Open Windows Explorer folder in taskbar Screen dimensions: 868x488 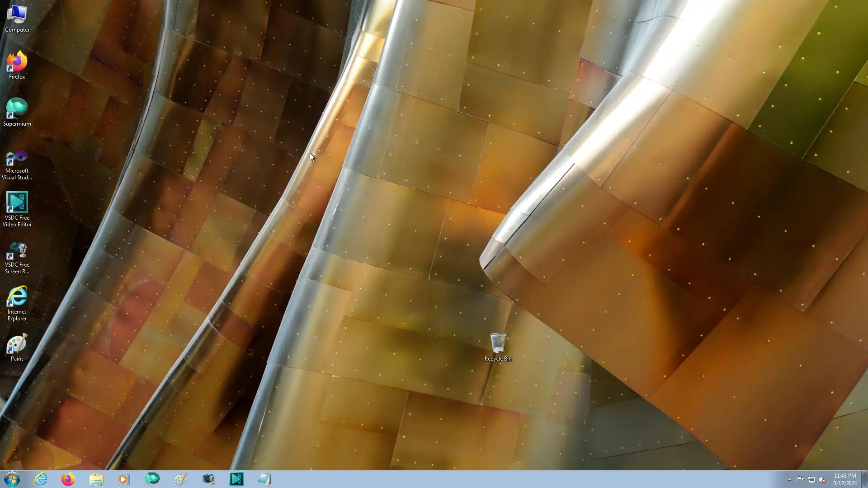pos(96,479)
